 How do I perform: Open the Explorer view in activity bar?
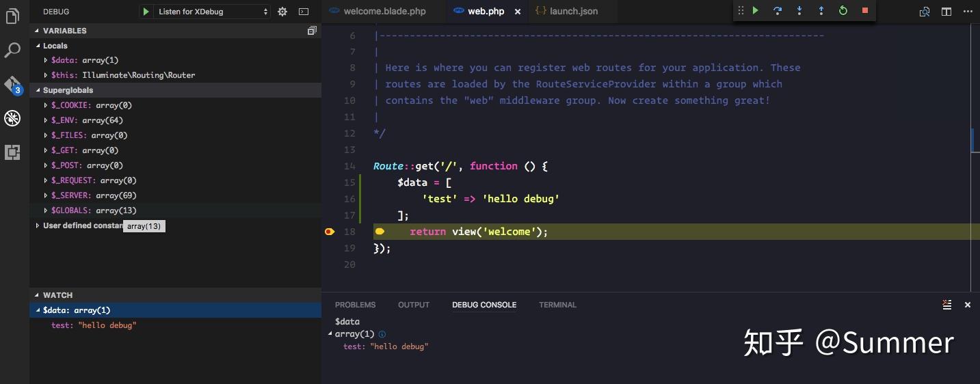coord(12,16)
